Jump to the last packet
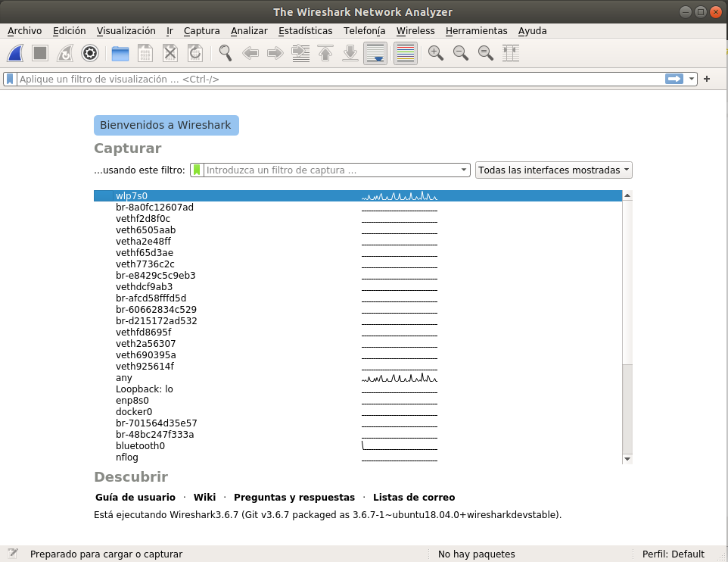This screenshot has width=728, height=562. pos(350,53)
